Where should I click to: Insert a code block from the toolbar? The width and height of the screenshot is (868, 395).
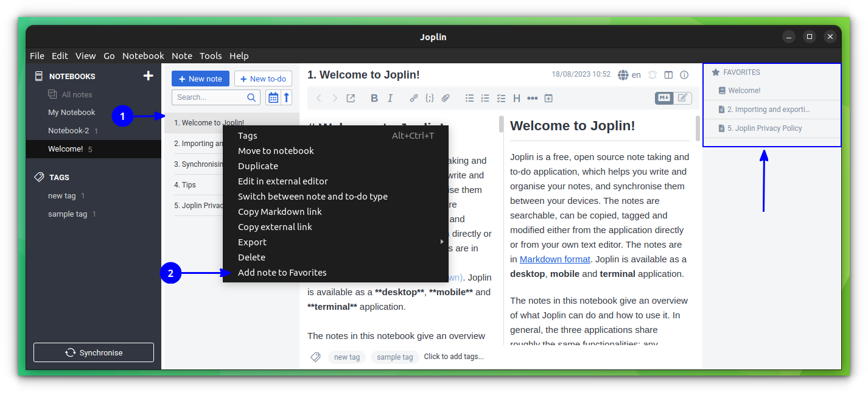(430, 98)
